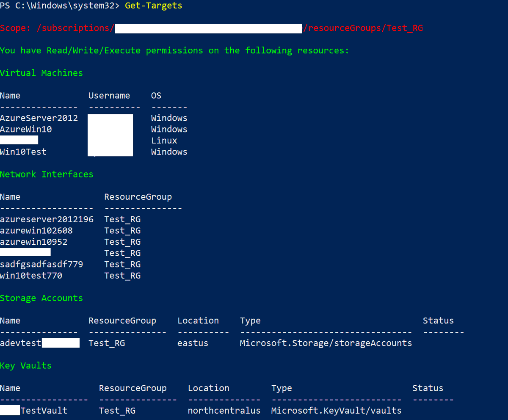Click 'Type' header under Storage Accounts
This screenshot has width=508, height=420.
250,321
